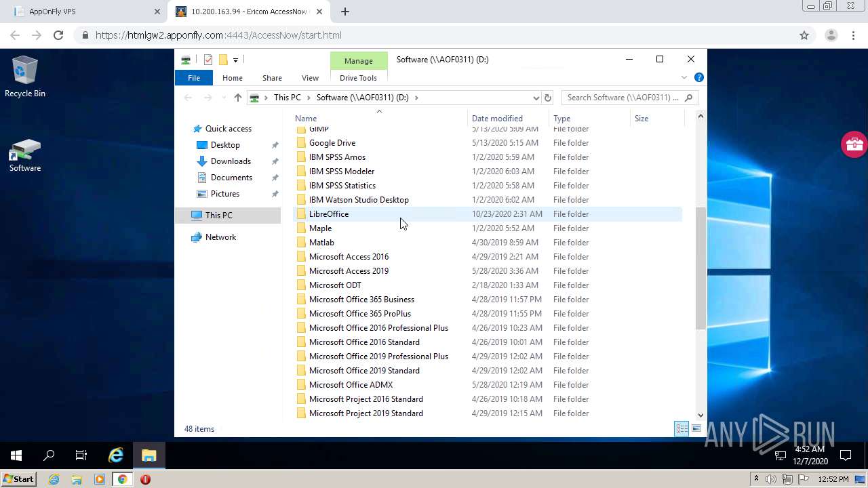
Task: Open the remote Action Center notification icon
Action: click(x=846, y=455)
